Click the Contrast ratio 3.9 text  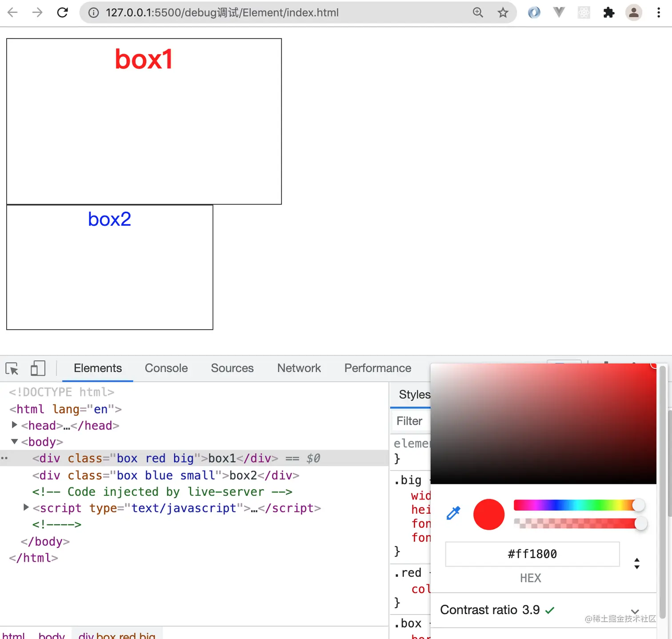490,610
